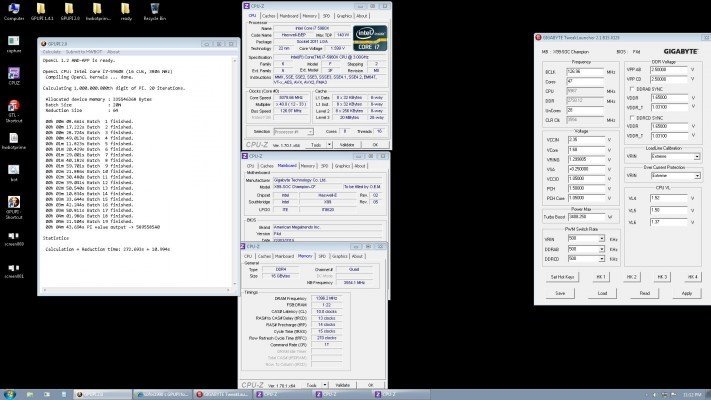Click the VCore voltage input field

click(586, 150)
